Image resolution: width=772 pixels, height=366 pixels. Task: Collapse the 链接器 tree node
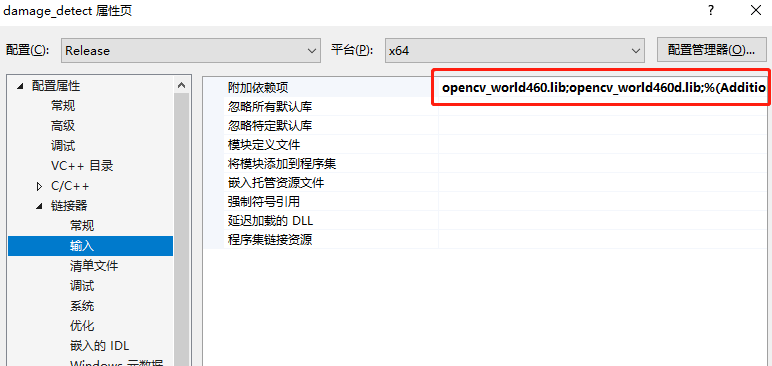39,206
